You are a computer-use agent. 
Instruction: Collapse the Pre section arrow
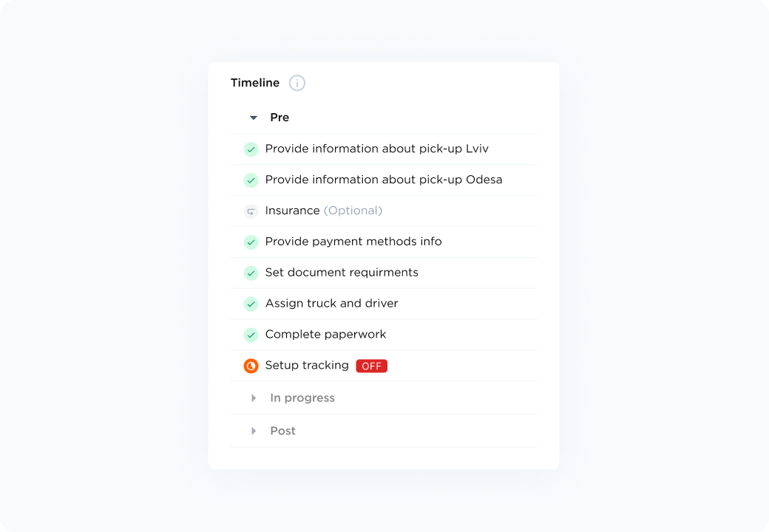(x=254, y=117)
